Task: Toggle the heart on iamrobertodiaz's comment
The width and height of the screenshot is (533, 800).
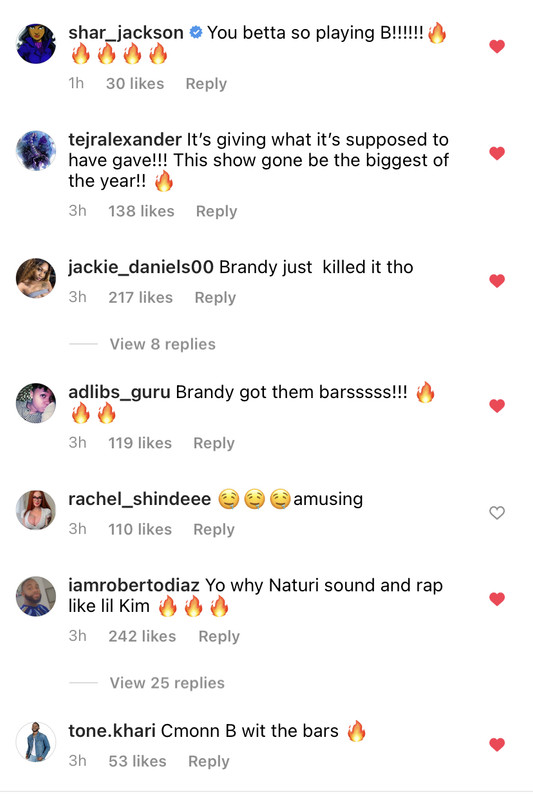Action: (x=497, y=599)
